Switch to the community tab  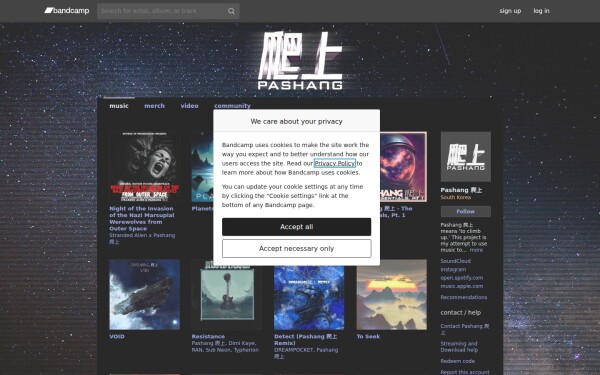[232, 106]
